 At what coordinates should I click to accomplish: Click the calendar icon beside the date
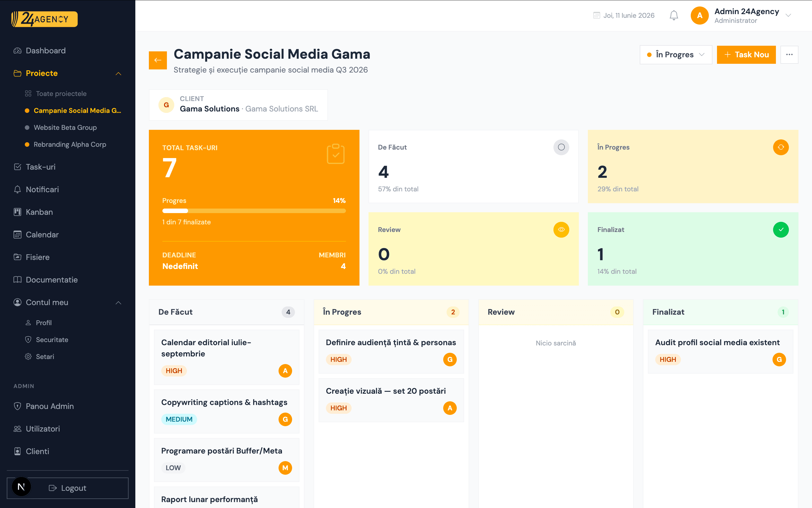[597, 16]
